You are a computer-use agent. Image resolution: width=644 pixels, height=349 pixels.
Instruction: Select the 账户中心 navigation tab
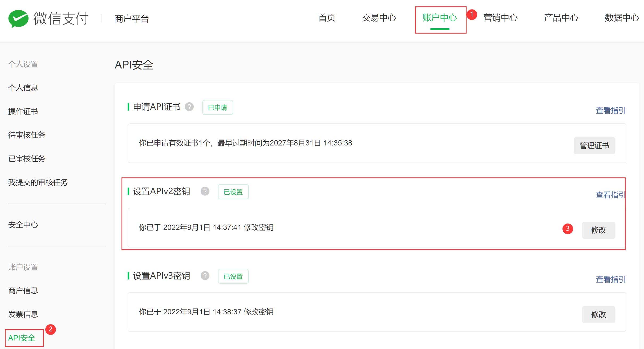[440, 18]
